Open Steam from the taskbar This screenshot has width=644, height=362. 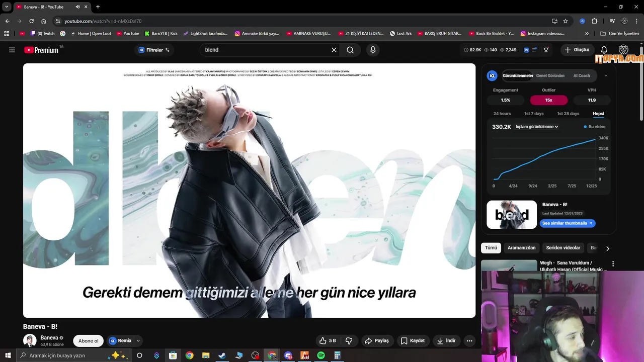(x=222, y=355)
